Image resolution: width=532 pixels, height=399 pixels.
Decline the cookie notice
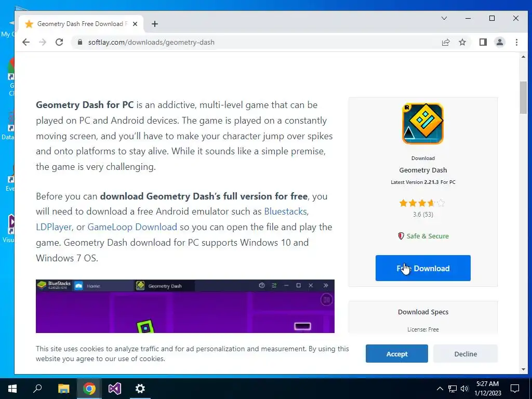[x=465, y=353]
